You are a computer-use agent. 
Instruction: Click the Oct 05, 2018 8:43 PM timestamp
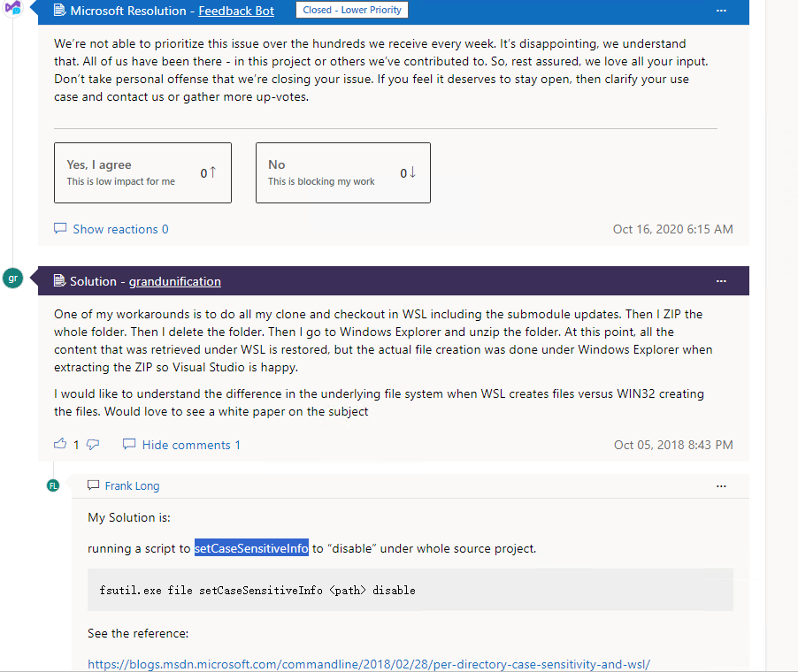coord(673,445)
